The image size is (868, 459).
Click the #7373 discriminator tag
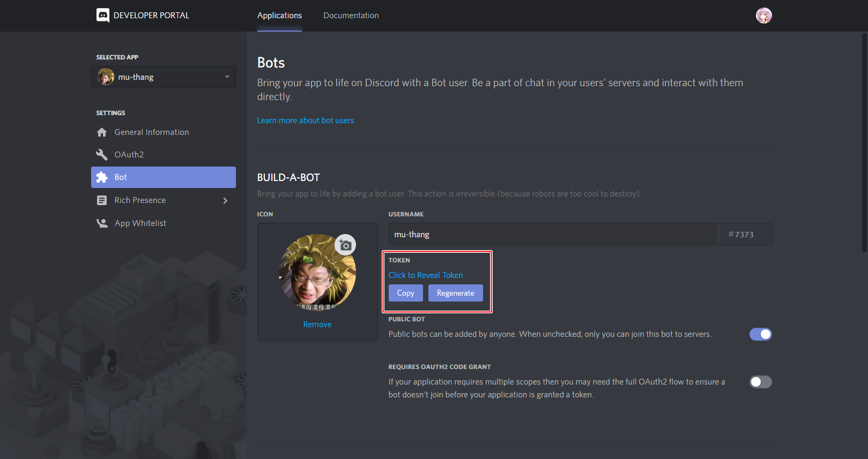tap(741, 235)
